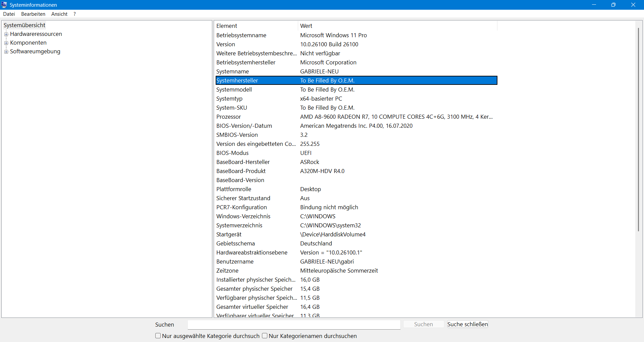Open the ? help menu
The width and height of the screenshot is (644, 342).
click(x=74, y=14)
